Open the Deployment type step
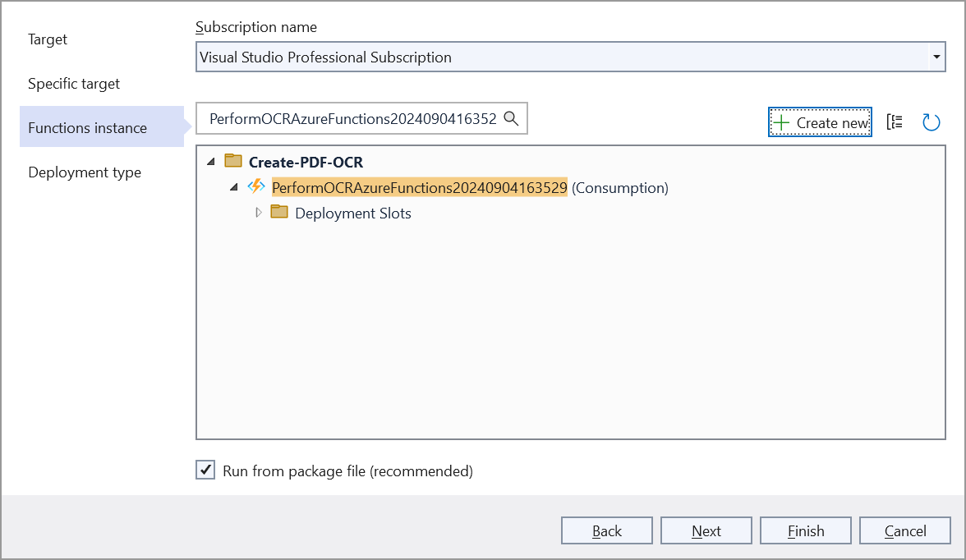966x560 pixels. coord(85,172)
